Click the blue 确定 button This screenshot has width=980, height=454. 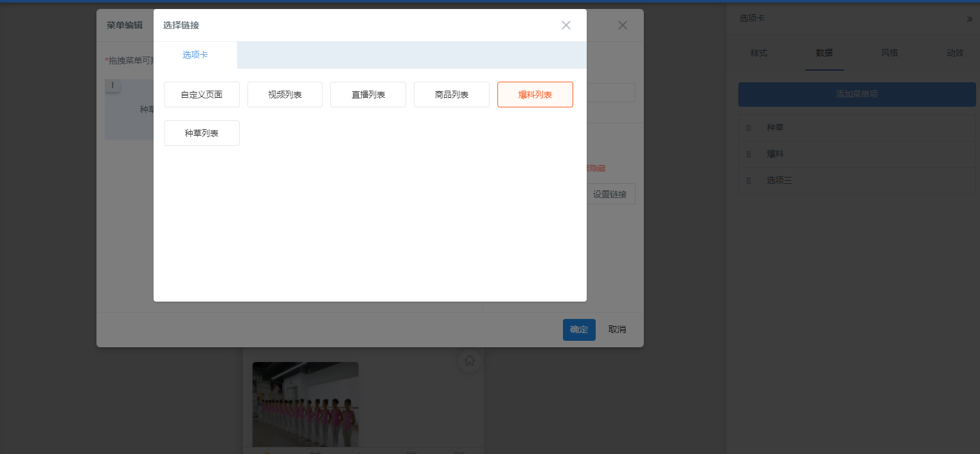579,329
